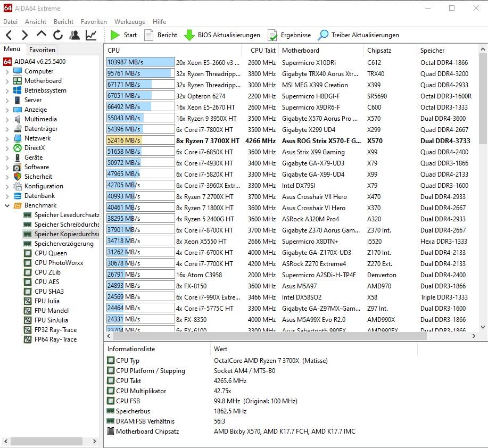Select the Geräte icon in the tree
488x448 pixels.
click(x=18, y=157)
